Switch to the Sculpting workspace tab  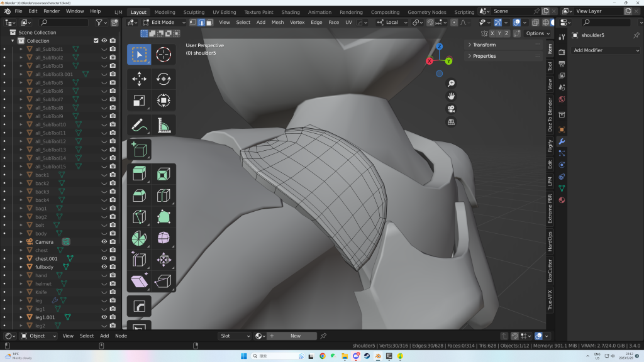[x=194, y=12]
